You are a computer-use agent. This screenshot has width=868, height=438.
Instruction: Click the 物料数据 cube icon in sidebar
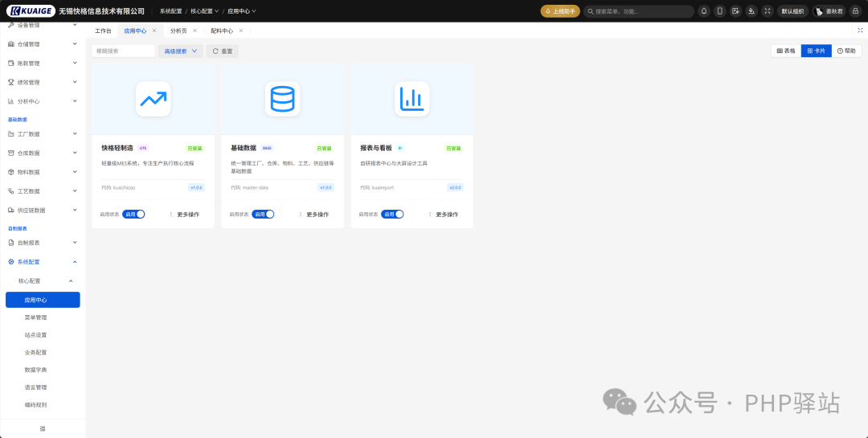coord(11,172)
